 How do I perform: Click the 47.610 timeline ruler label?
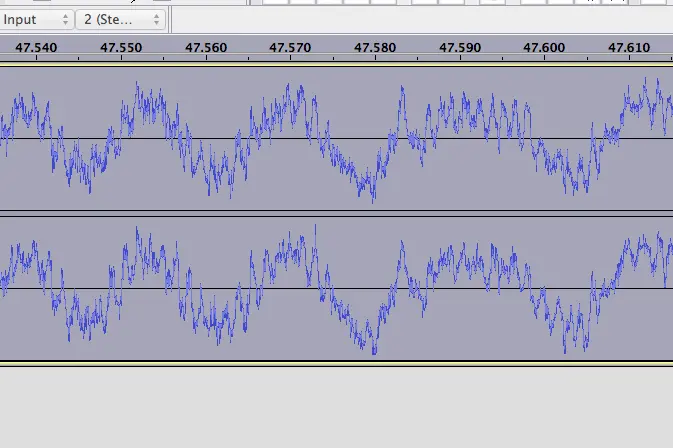pos(628,47)
